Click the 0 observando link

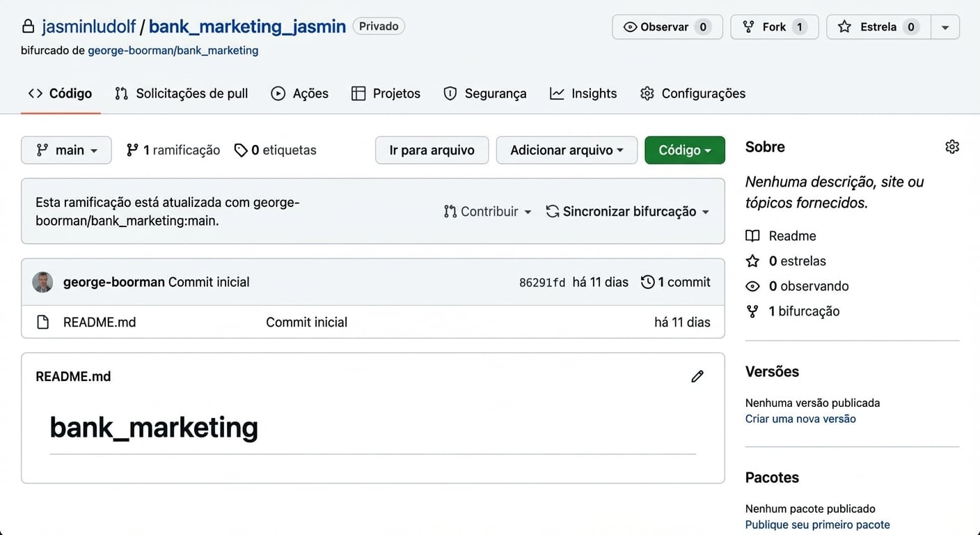pyautogui.click(x=797, y=286)
